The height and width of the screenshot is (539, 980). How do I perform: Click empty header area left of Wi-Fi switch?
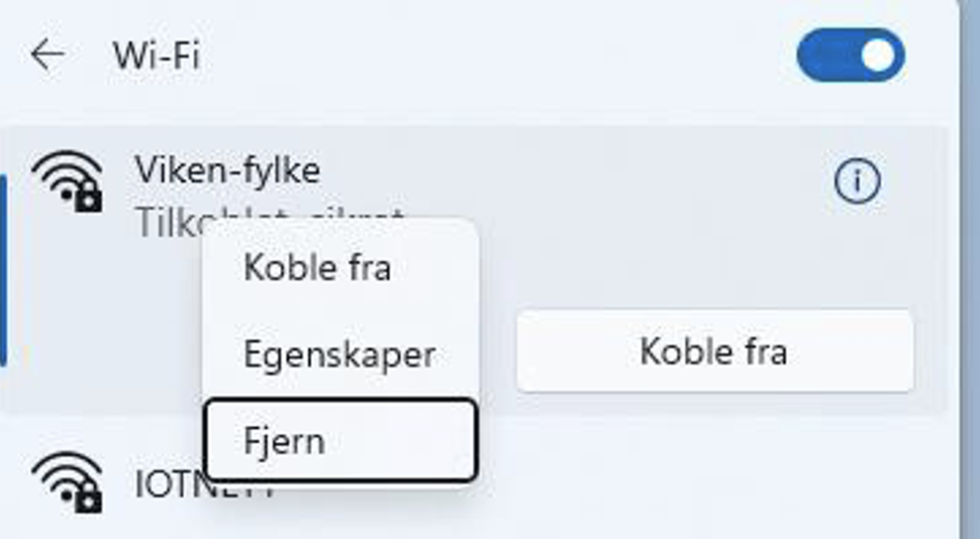pyautogui.click(x=500, y=55)
